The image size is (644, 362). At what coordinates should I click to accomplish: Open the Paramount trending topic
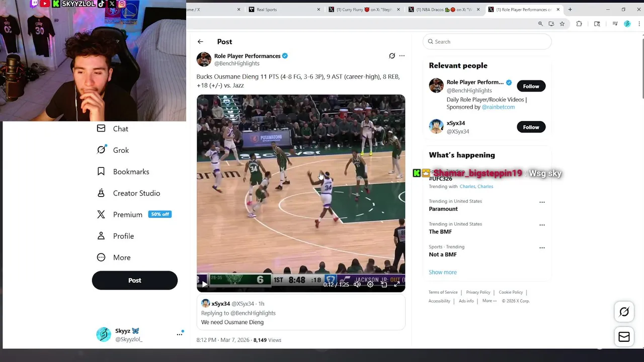(443, 209)
